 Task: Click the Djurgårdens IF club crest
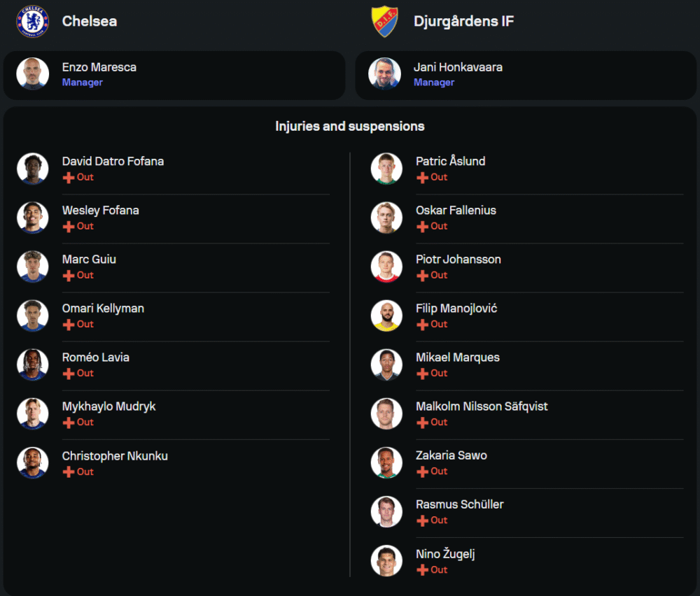coord(384,21)
